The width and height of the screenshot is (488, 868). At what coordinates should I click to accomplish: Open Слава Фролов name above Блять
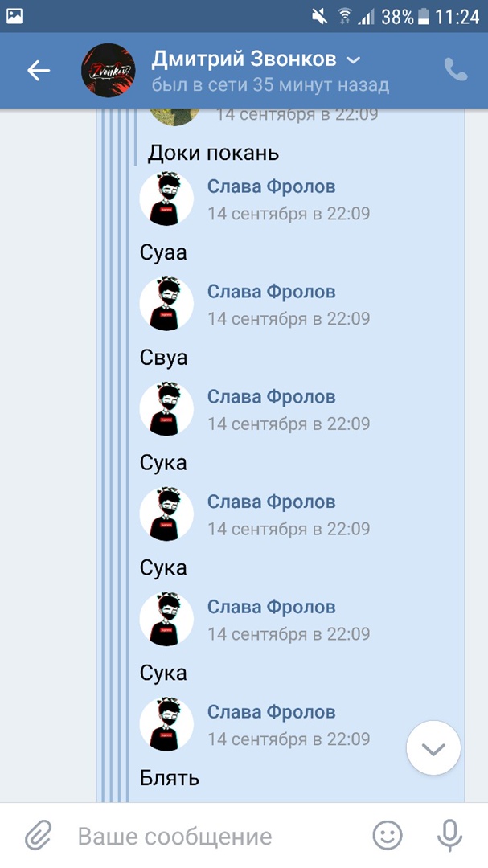[x=272, y=712]
